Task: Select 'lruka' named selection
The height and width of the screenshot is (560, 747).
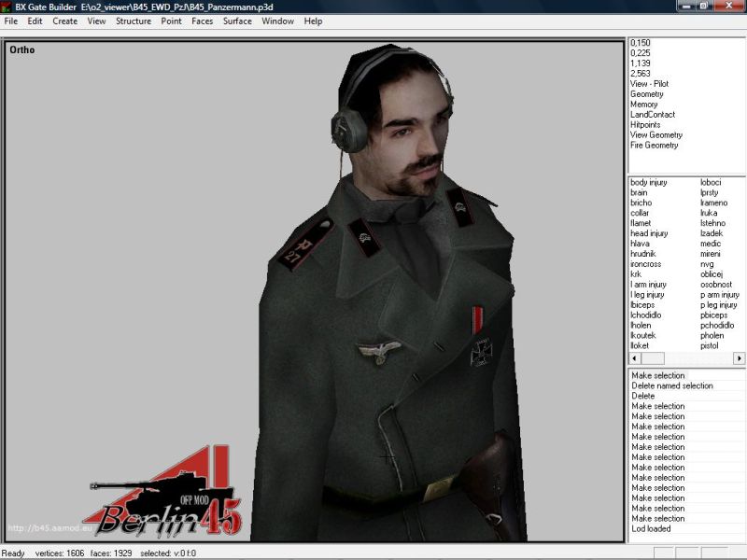Action: pos(709,213)
